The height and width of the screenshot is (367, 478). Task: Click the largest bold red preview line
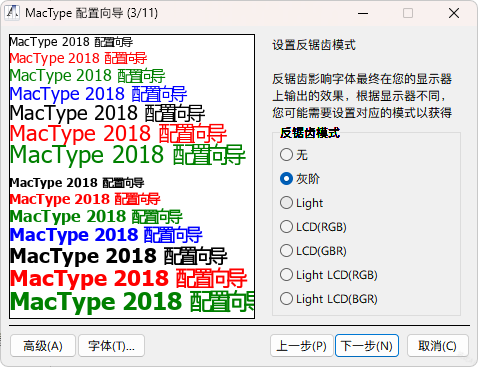point(129,278)
